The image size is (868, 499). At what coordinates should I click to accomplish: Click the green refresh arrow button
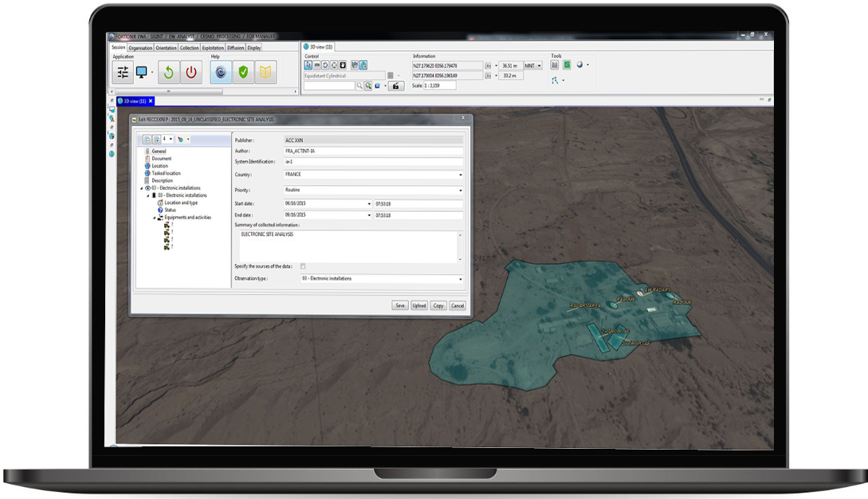tap(168, 73)
